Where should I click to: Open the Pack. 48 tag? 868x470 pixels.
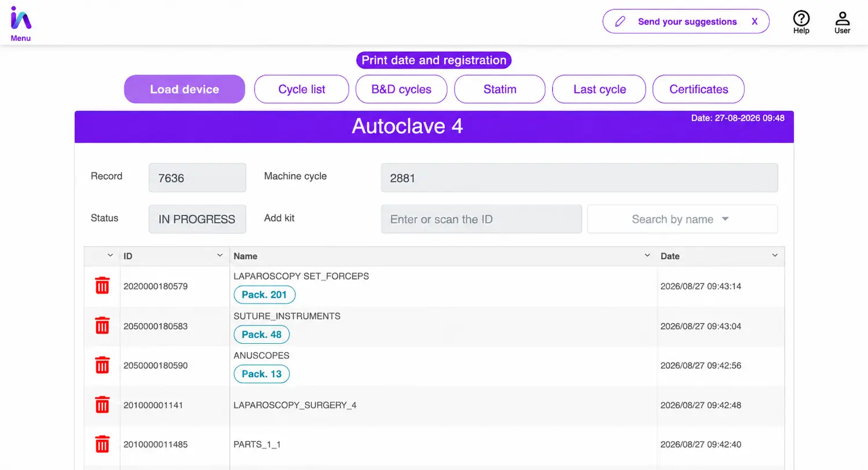262,334
